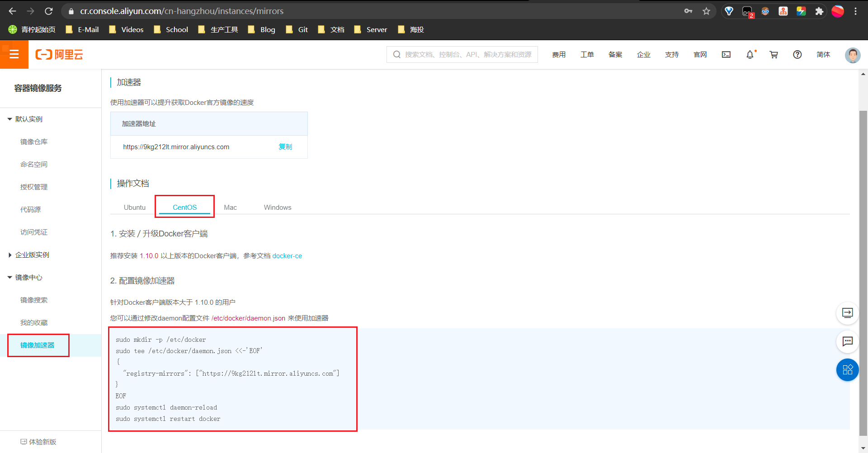This screenshot has height=453, width=868.
Task: Open the browser extensions puzzle icon
Action: point(819,11)
